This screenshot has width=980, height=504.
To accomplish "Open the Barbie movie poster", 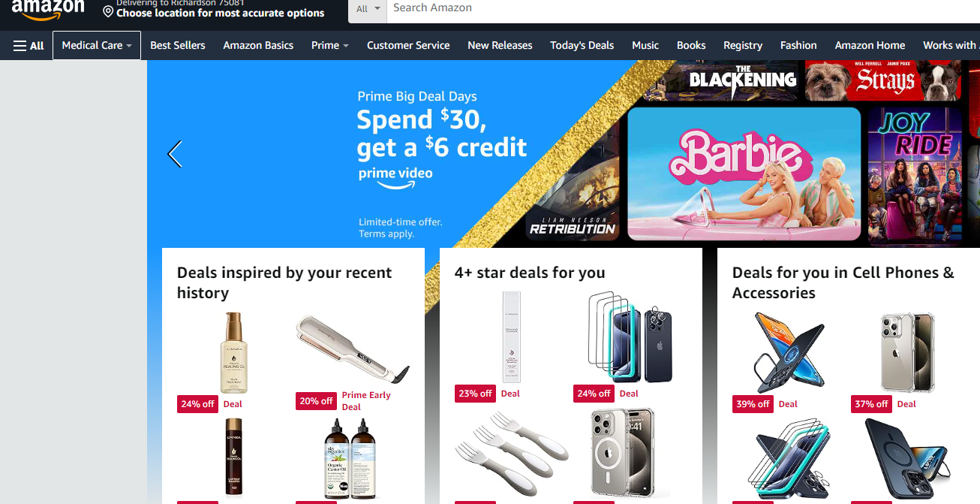I will pyautogui.click(x=744, y=174).
